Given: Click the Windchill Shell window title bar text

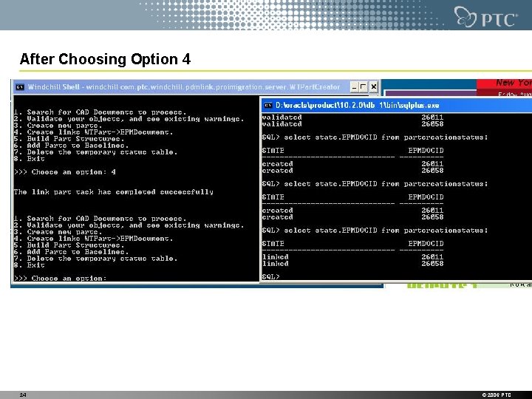Looking at the screenshot, I should [x=183, y=87].
